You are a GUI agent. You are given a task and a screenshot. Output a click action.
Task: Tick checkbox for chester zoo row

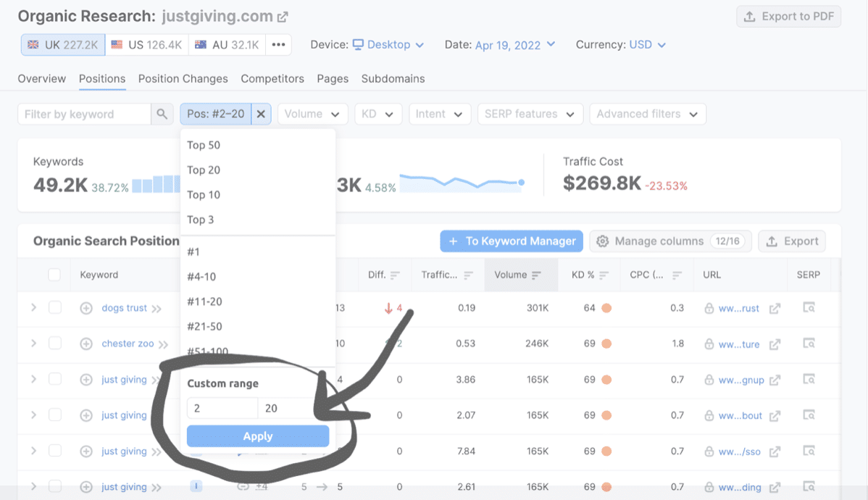[x=55, y=343]
